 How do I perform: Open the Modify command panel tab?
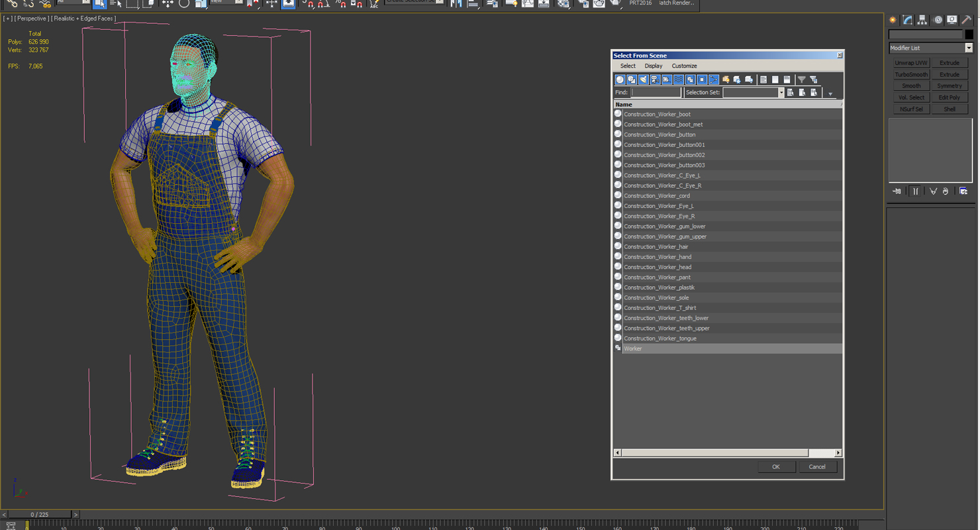[x=908, y=20]
